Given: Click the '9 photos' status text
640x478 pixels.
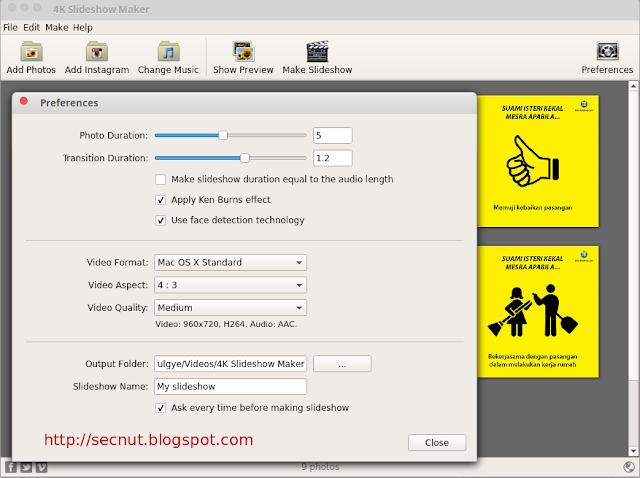Looking at the screenshot, I should coord(320,467).
